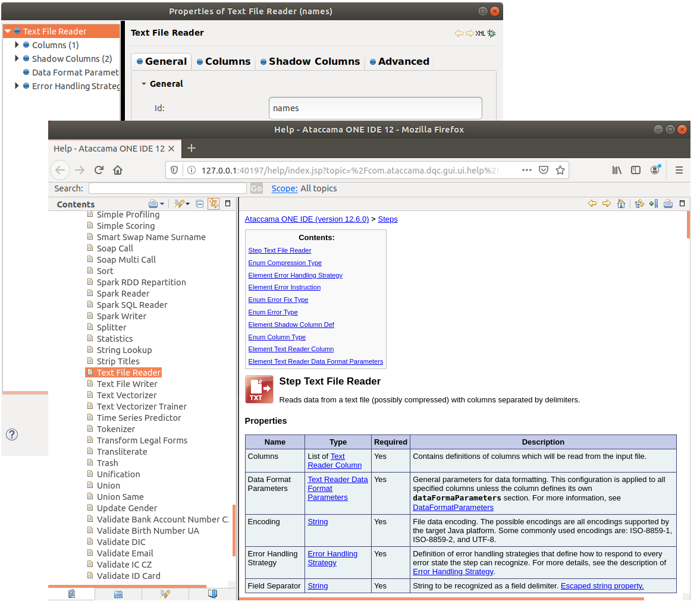This screenshot has height=614, width=700.
Task: Click Collapse All in Contents toolbar
Action: pos(200,204)
